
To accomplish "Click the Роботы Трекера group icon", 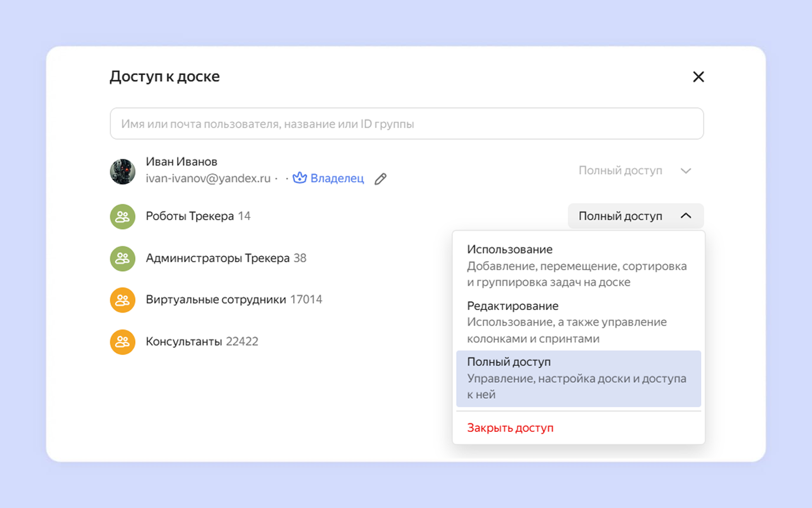I will [x=122, y=217].
